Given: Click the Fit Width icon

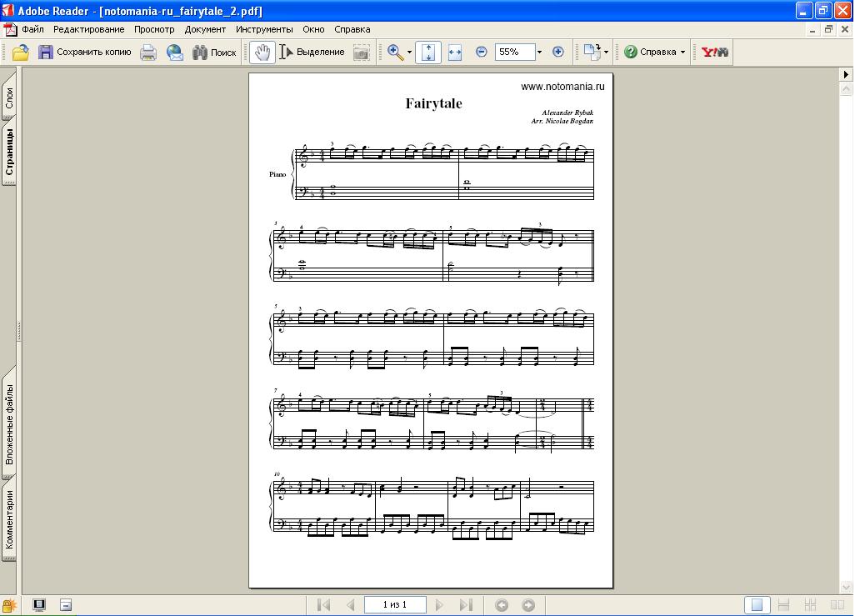Looking at the screenshot, I should click(455, 52).
